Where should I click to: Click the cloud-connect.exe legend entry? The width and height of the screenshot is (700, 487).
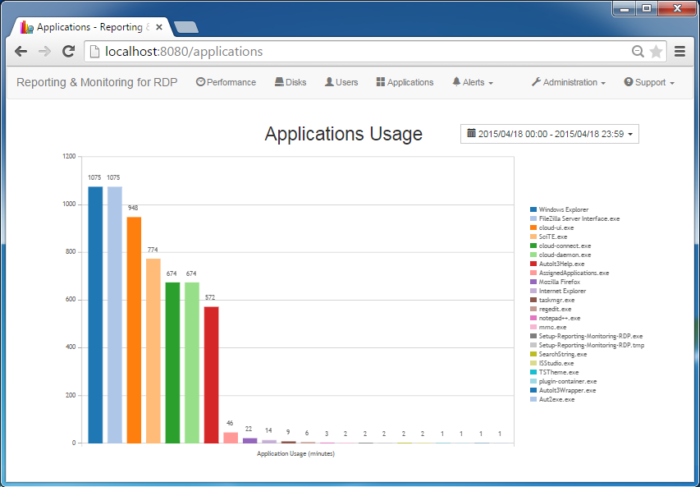pos(560,246)
